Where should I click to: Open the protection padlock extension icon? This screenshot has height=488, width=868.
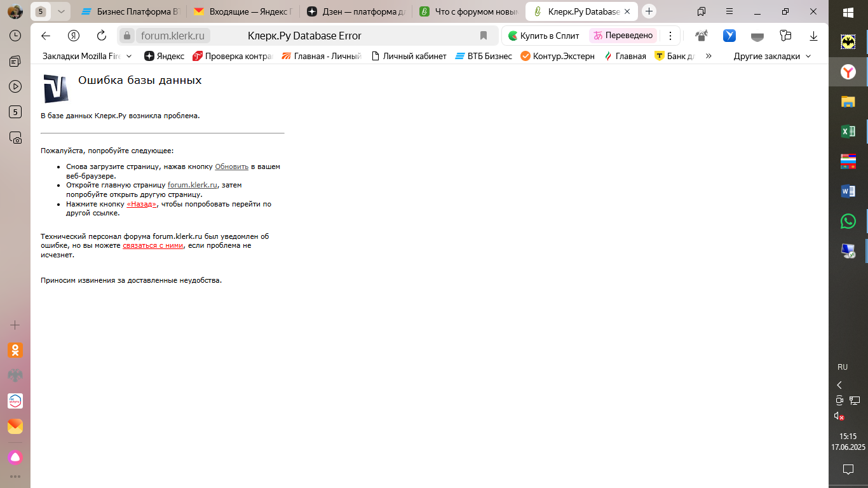pyautogui.click(x=702, y=36)
